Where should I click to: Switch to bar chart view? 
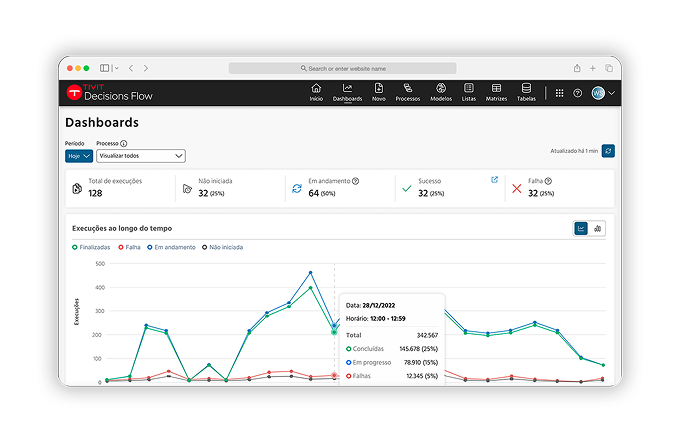(x=598, y=228)
